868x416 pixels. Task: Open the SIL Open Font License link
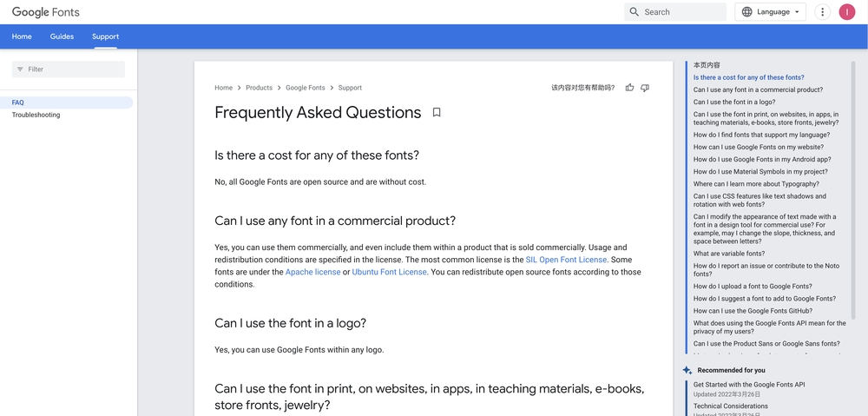coord(566,259)
